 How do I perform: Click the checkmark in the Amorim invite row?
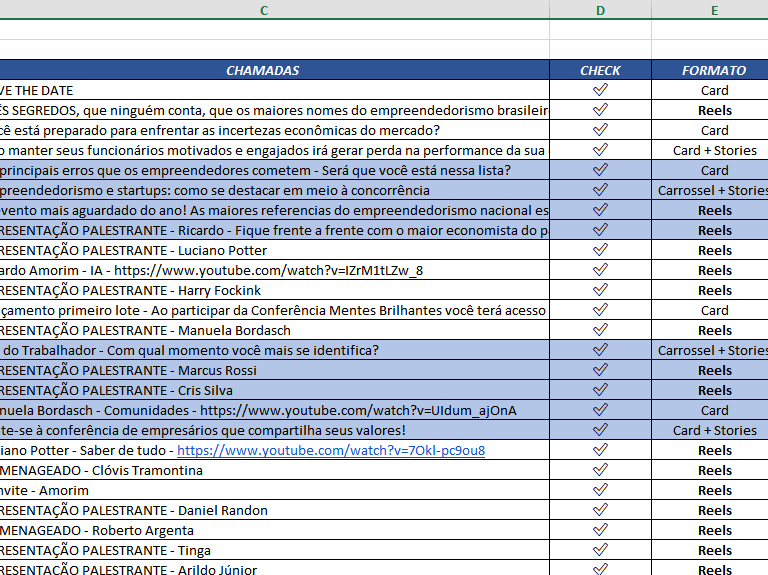600,490
